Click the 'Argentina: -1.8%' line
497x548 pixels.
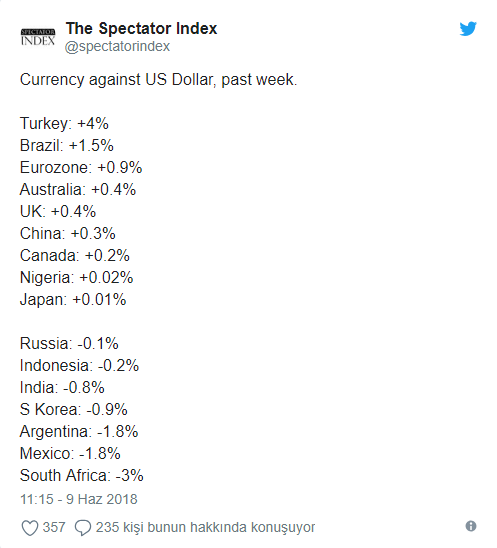point(79,432)
